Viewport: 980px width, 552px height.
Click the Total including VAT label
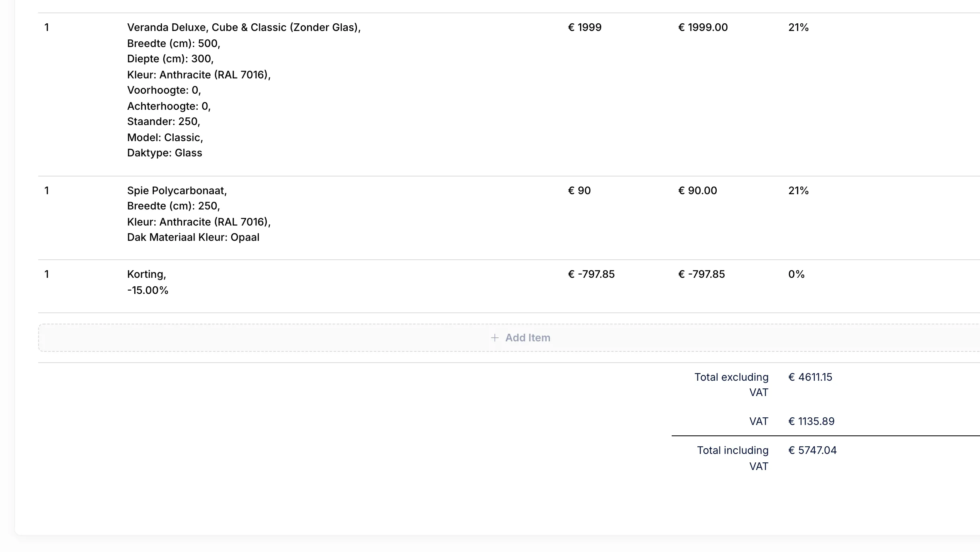pos(733,458)
